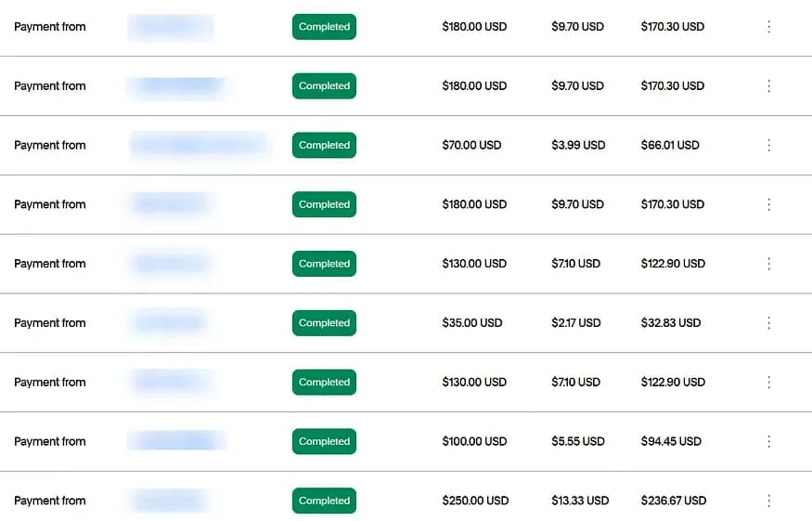Click Completed badge on lower $130.00 row
The width and height of the screenshot is (812, 521).
click(324, 382)
